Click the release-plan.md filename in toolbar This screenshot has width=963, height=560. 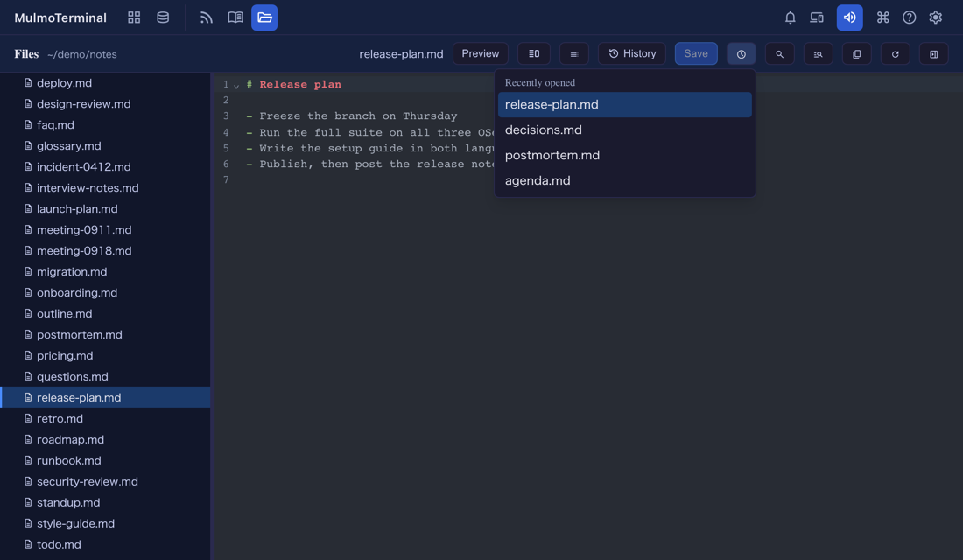401,54
